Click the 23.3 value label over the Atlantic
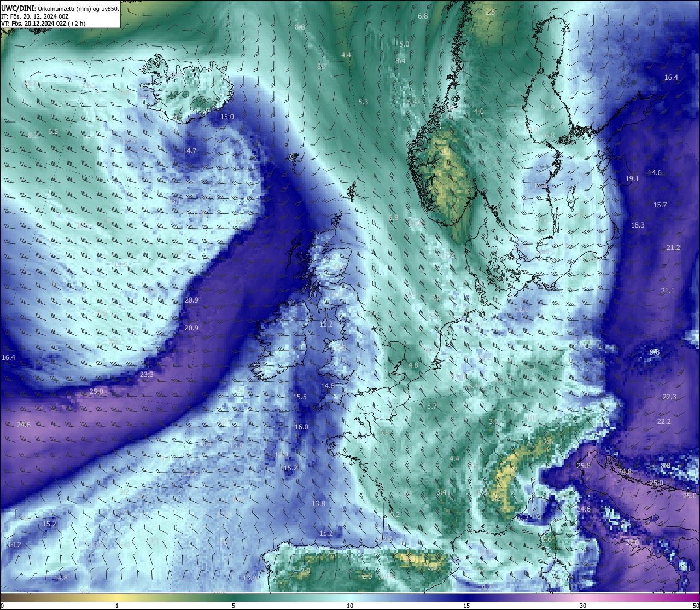Image resolution: width=700 pixels, height=610 pixels. 147,375
